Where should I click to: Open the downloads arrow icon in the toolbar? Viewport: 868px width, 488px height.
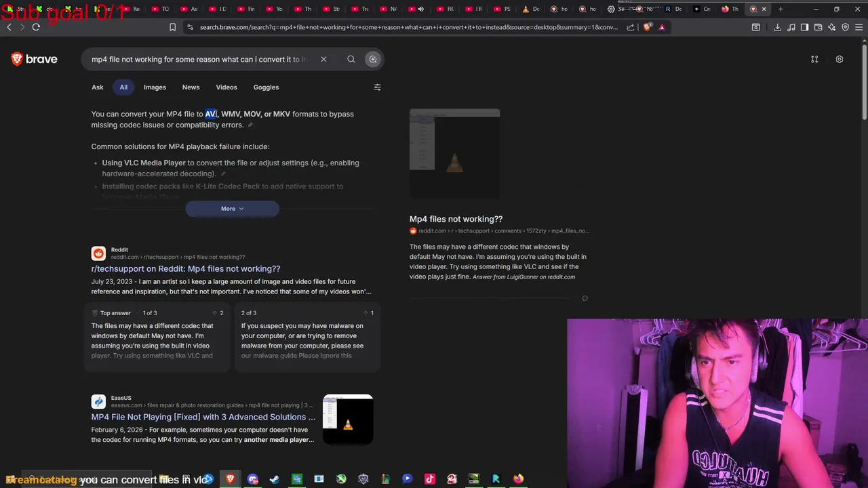[777, 27]
